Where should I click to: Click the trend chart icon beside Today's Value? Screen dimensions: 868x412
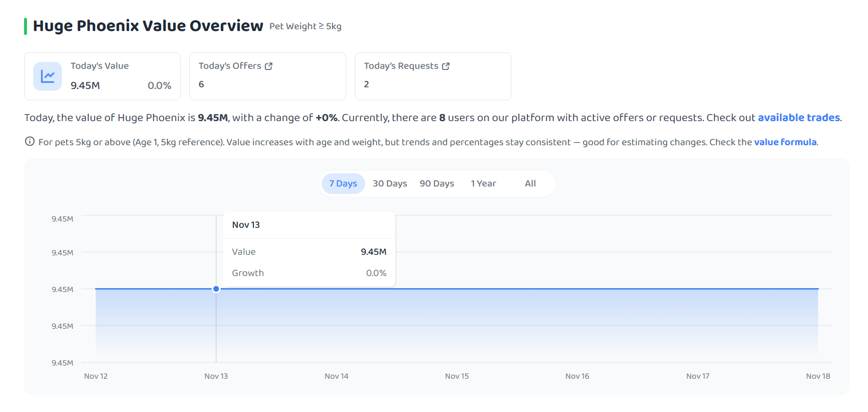tap(48, 76)
